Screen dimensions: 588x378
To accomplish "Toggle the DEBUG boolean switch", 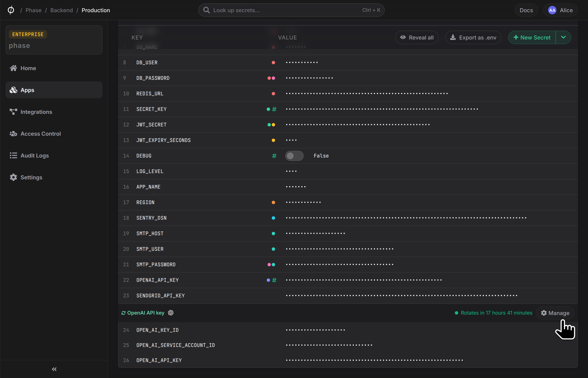I will [294, 156].
